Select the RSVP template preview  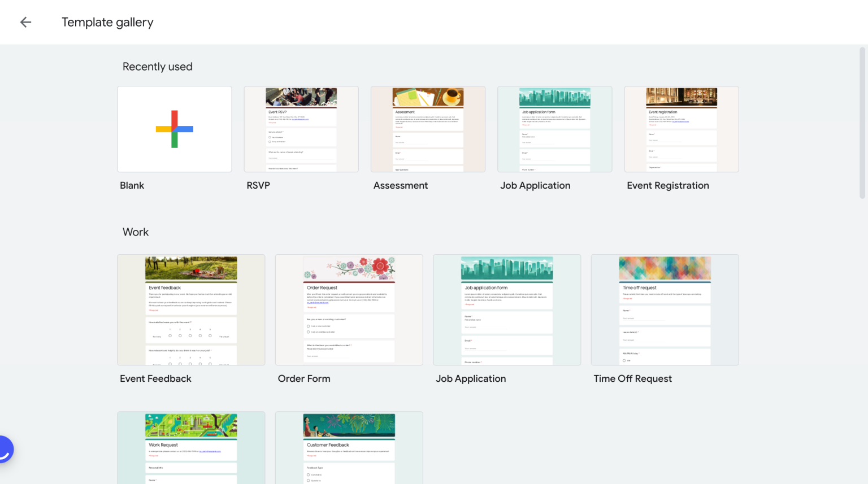301,129
